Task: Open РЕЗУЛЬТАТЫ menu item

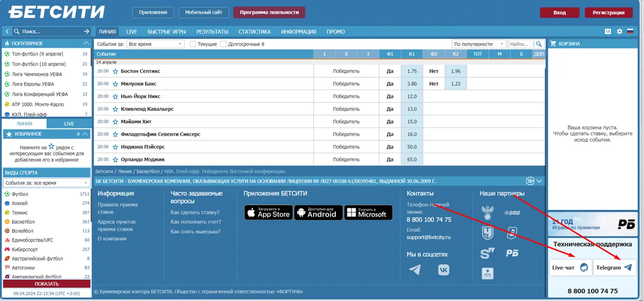Action: 212,32
